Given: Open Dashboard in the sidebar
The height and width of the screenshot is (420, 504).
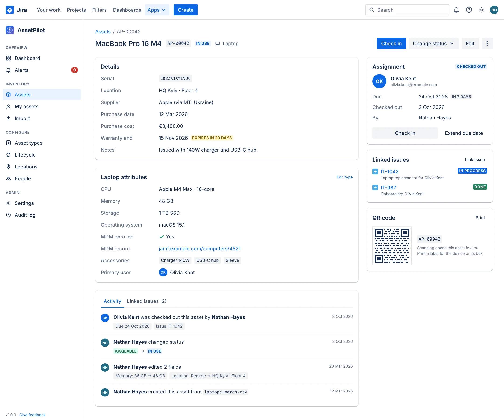Looking at the screenshot, I should pyautogui.click(x=42, y=58).
